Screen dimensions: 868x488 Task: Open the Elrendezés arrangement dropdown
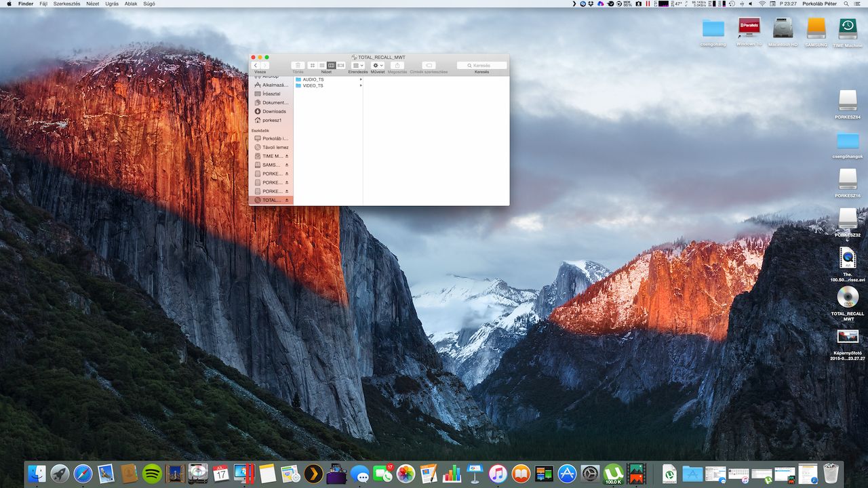358,65
